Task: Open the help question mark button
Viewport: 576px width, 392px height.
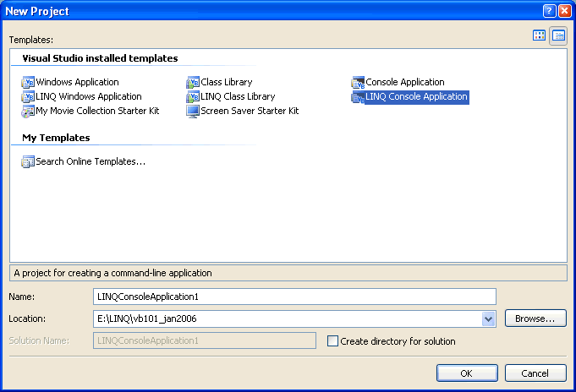Action: coord(549,11)
